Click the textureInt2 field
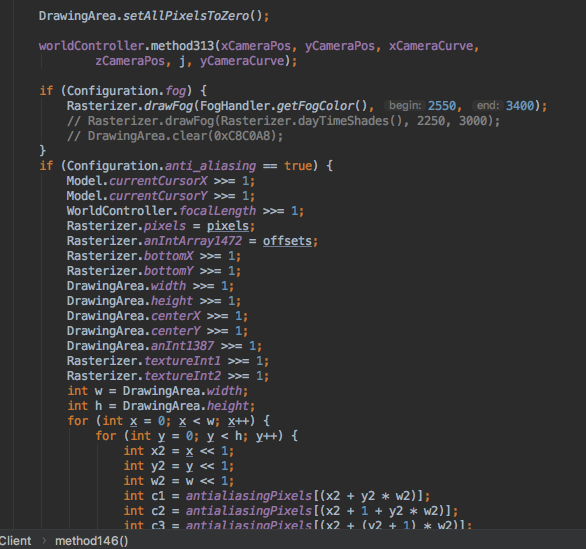Image resolution: width=586 pixels, height=549 pixels. click(182, 376)
